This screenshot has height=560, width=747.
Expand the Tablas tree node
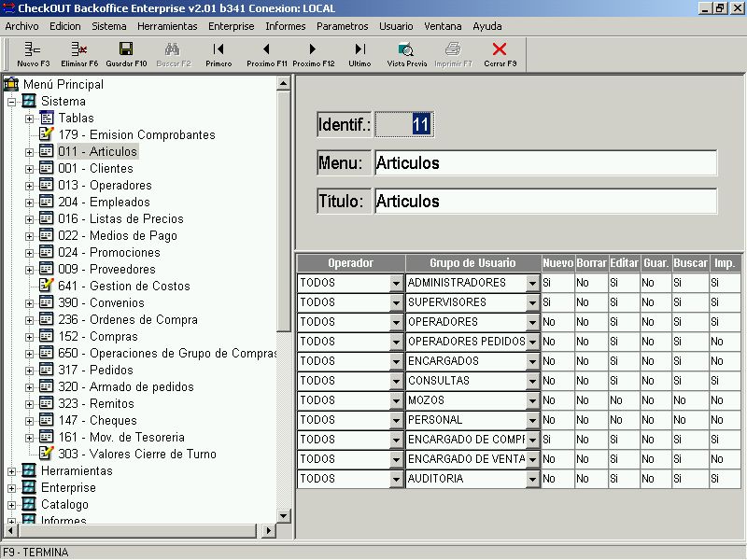pos(30,119)
